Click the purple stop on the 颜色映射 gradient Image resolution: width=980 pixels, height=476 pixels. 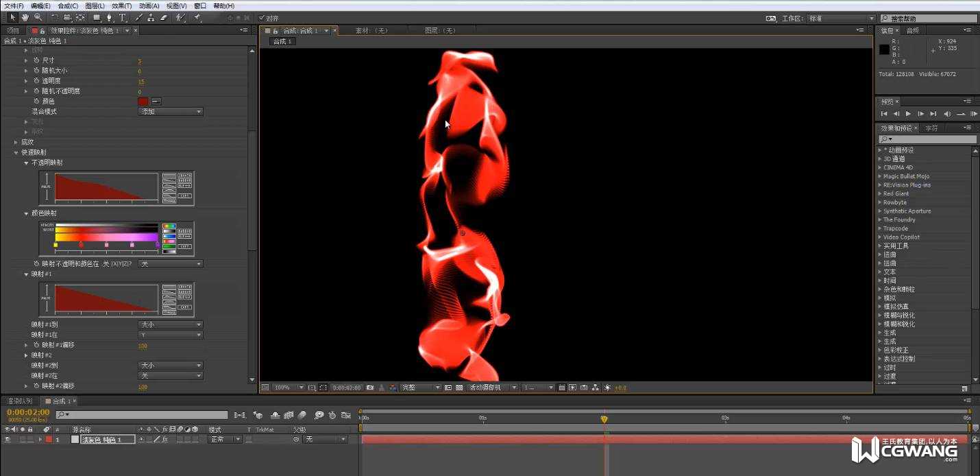tap(158, 243)
